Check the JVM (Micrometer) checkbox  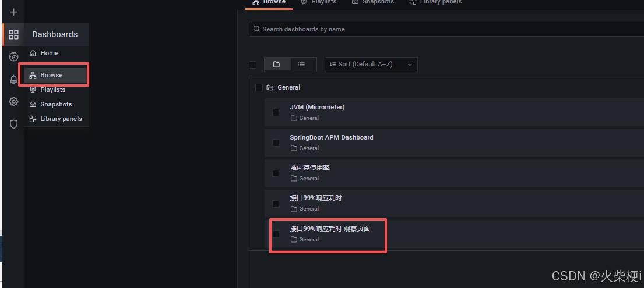pos(276,112)
